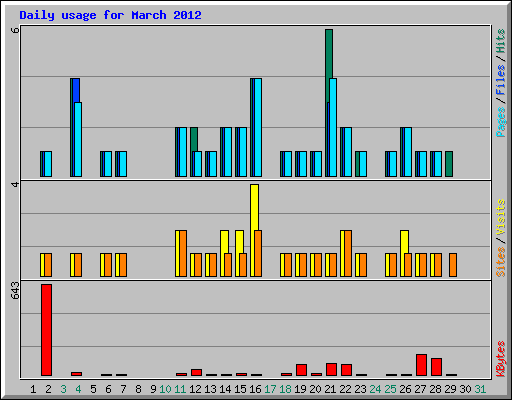Click the cyan Pages bar for day 7

123,164
